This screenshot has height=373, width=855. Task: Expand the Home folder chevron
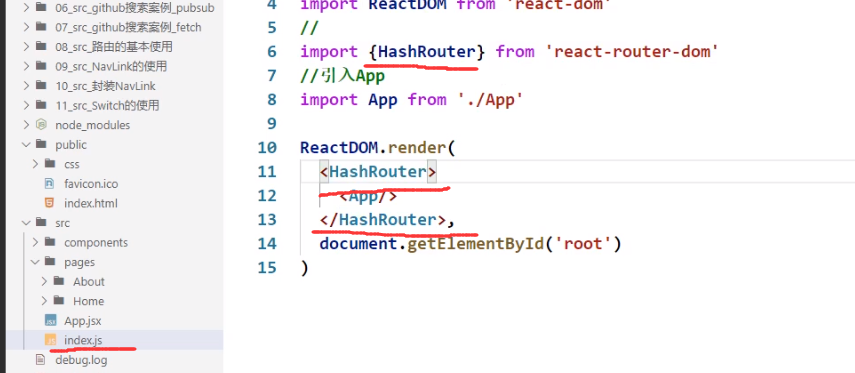pyautogui.click(x=45, y=301)
